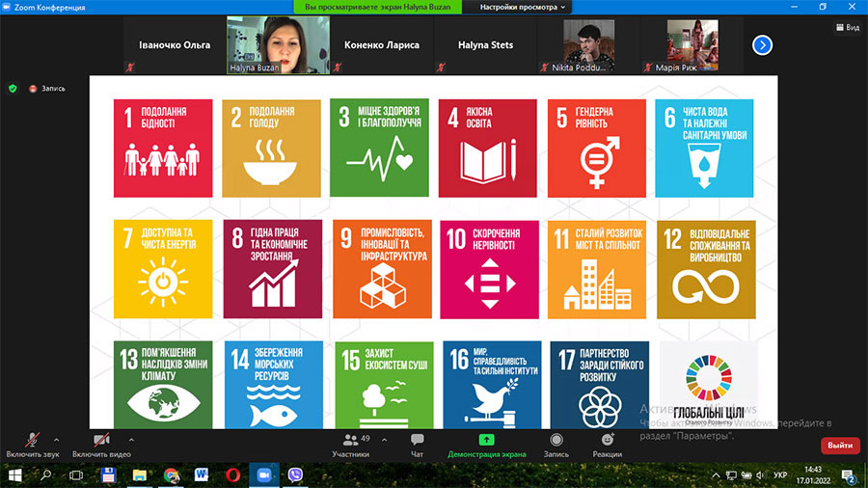This screenshot has width=868, height=488.
Task: Show next participants with blue arrow
Action: tap(762, 44)
